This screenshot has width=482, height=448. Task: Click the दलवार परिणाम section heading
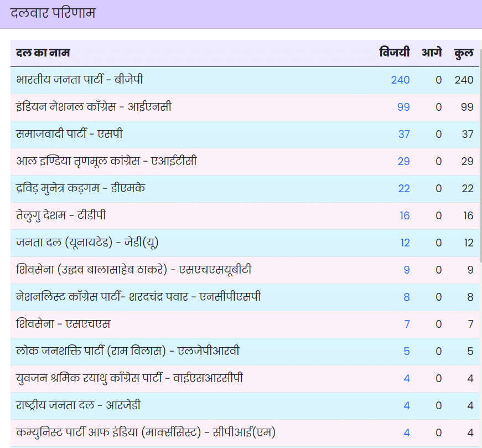[x=53, y=13]
